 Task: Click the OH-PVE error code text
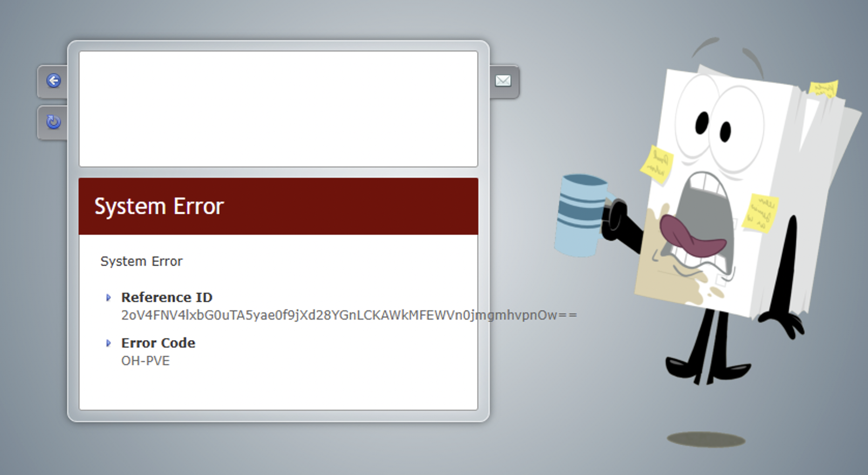point(145,361)
